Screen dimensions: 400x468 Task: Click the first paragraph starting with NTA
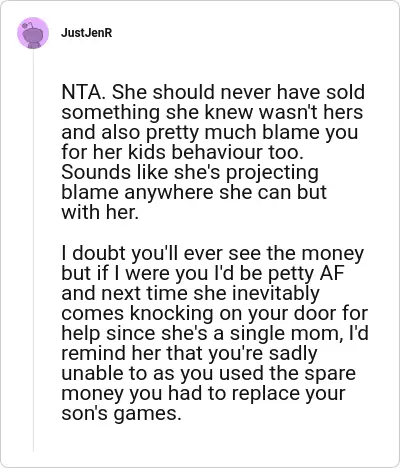213,152
